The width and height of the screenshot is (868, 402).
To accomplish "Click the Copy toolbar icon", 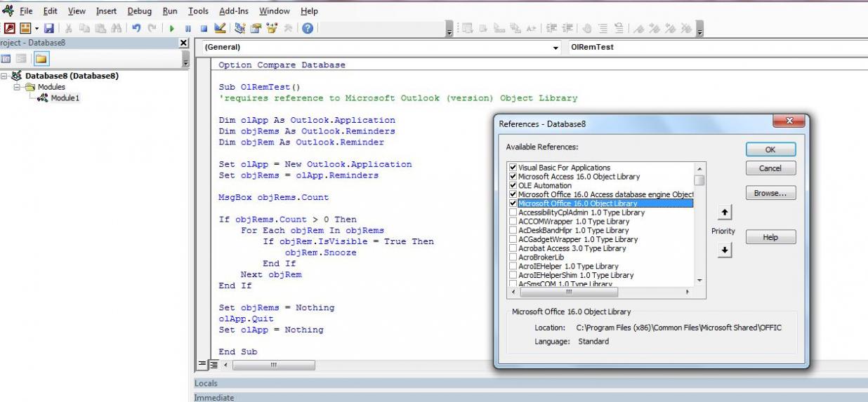I will 84,28.
